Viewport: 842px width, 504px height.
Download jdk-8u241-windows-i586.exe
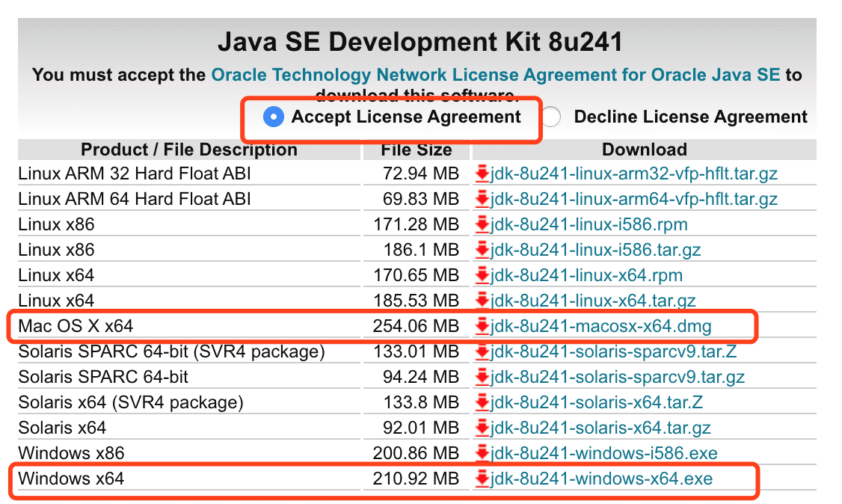(x=603, y=453)
